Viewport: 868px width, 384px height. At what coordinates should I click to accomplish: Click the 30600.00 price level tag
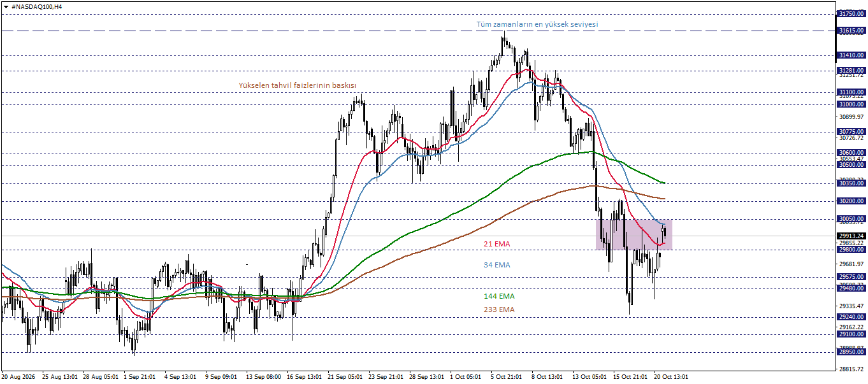tap(851, 153)
